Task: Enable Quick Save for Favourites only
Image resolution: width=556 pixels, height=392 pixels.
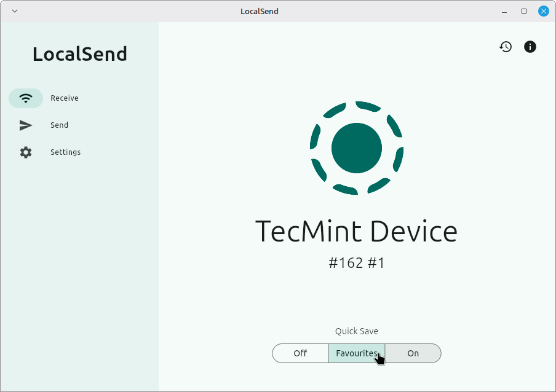Action: [357, 353]
